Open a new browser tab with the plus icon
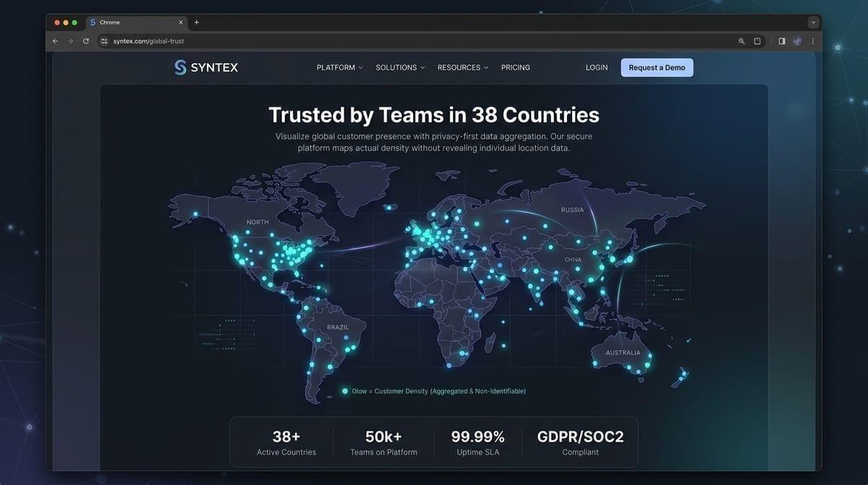This screenshot has width=868, height=485. click(196, 22)
